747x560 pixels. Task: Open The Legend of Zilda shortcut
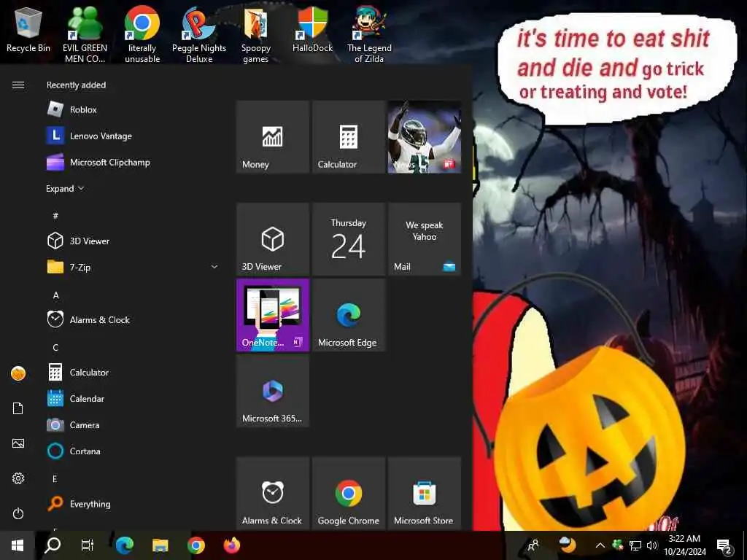(369, 35)
